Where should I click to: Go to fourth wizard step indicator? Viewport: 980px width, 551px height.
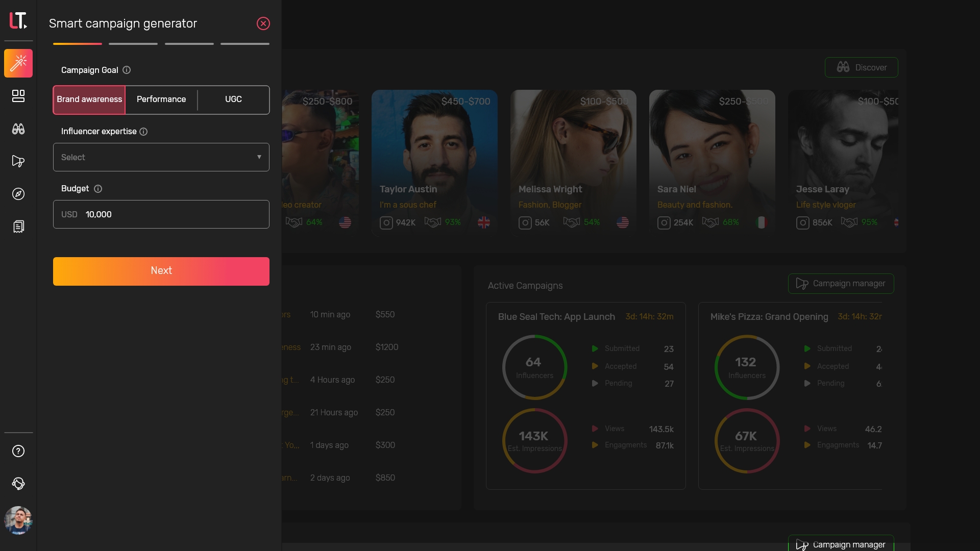coord(245,44)
